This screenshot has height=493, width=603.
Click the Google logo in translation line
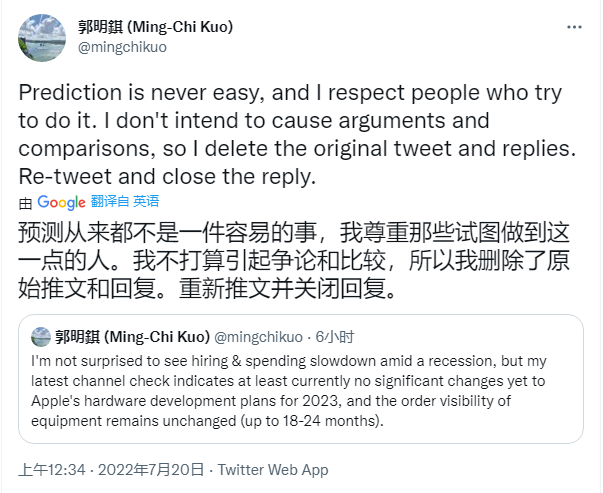[61, 202]
